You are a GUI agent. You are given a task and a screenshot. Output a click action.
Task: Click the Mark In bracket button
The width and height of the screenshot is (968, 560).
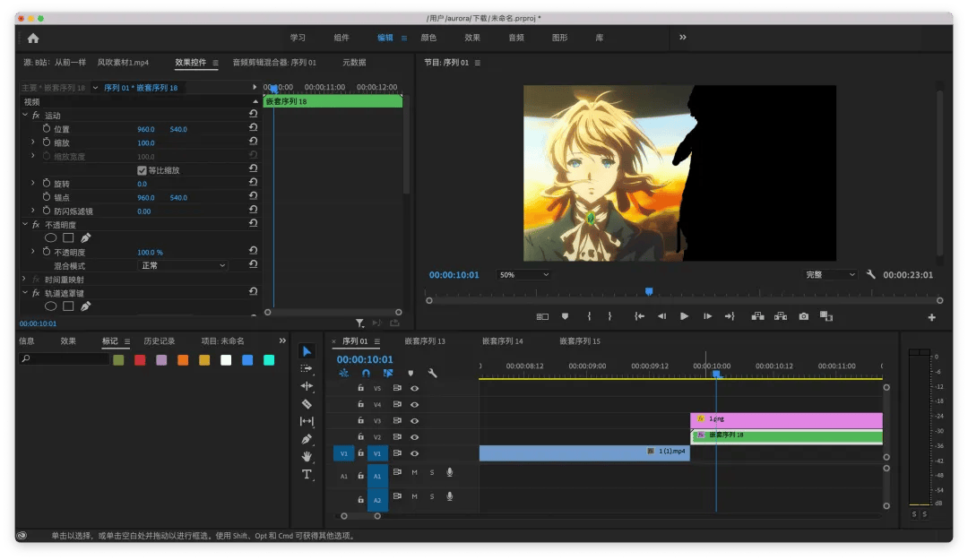click(589, 317)
